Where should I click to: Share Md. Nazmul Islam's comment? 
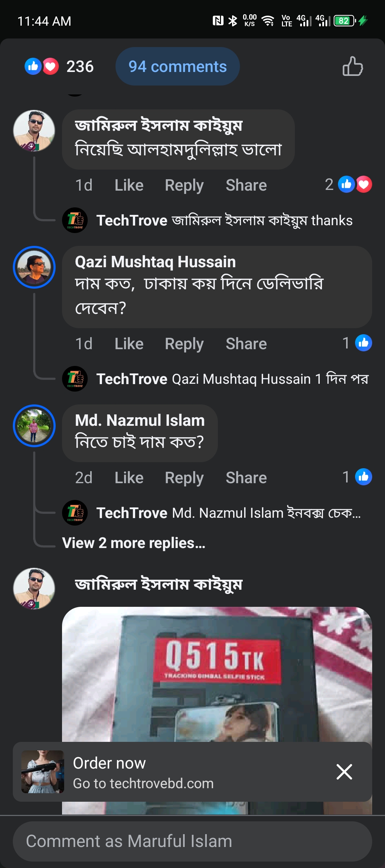tap(246, 478)
